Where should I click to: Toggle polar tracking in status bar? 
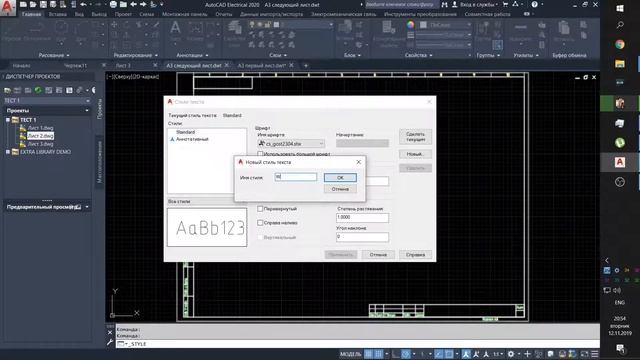click(406, 354)
